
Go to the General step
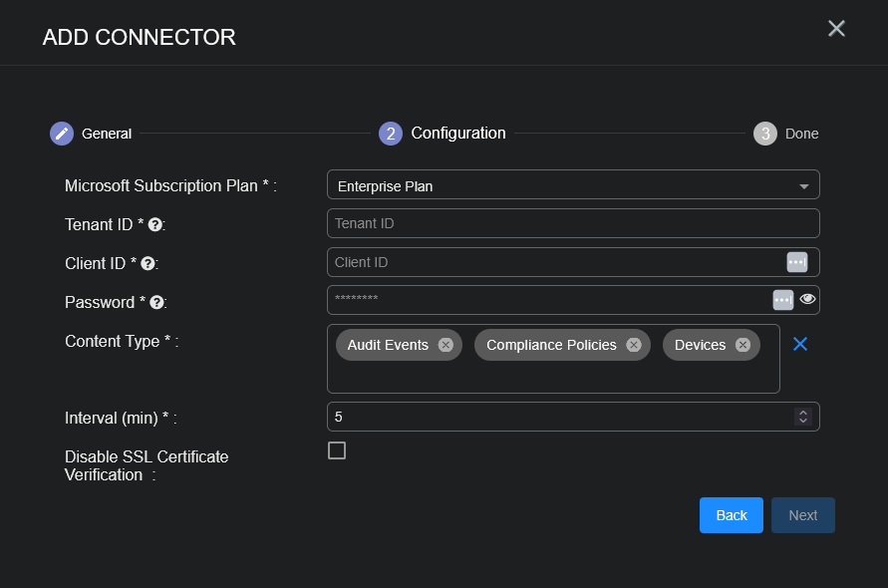pos(62,134)
